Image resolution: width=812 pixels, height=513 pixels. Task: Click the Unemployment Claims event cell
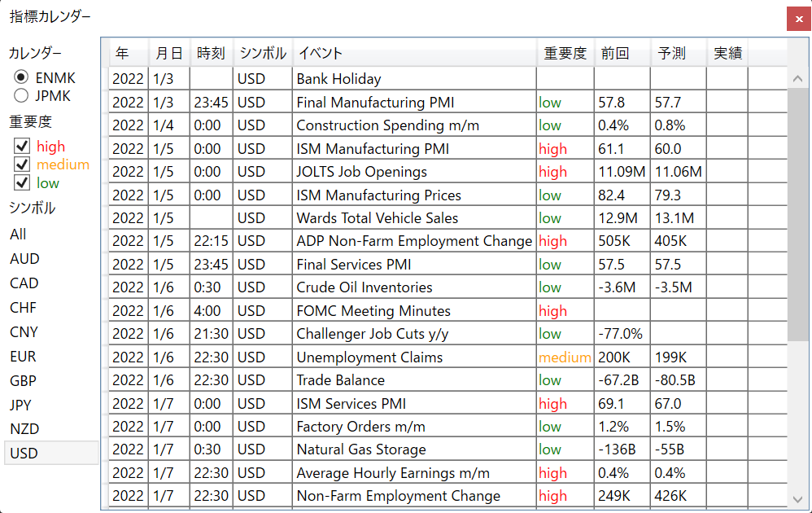369,357
